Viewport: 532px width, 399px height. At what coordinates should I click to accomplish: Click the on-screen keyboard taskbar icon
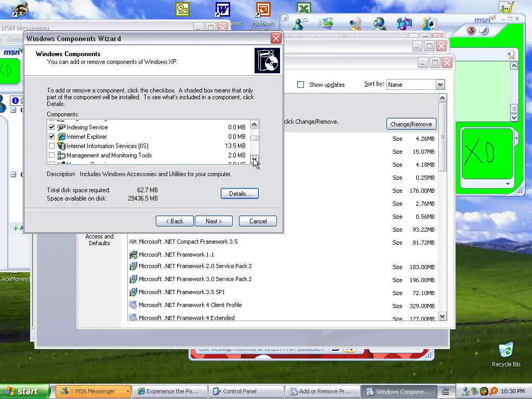(x=445, y=392)
